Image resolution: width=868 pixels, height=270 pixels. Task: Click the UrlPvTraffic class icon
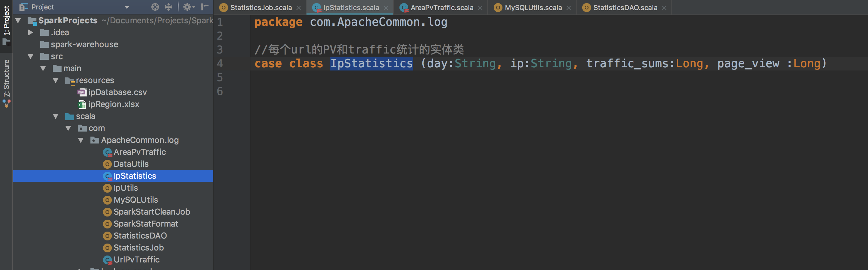[x=107, y=260]
